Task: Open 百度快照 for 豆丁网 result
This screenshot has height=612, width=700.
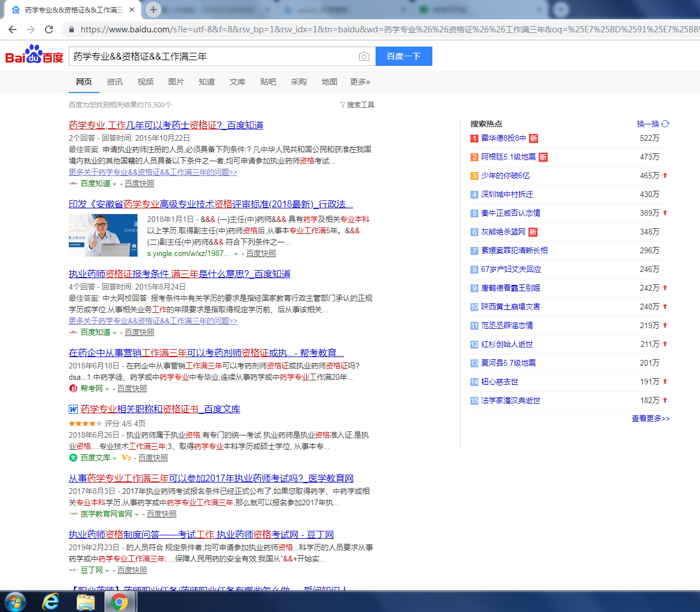Action: [132, 570]
